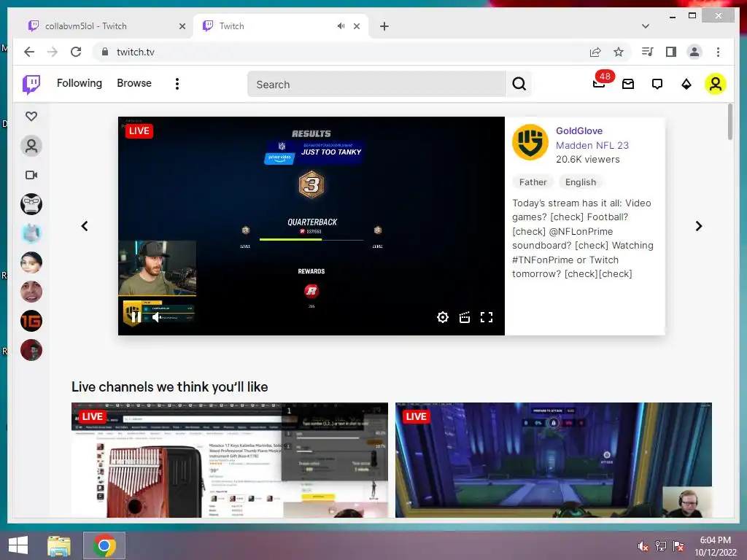Screen dimensions: 747x560
Task: Click the network tray icon
Action: coord(661,546)
